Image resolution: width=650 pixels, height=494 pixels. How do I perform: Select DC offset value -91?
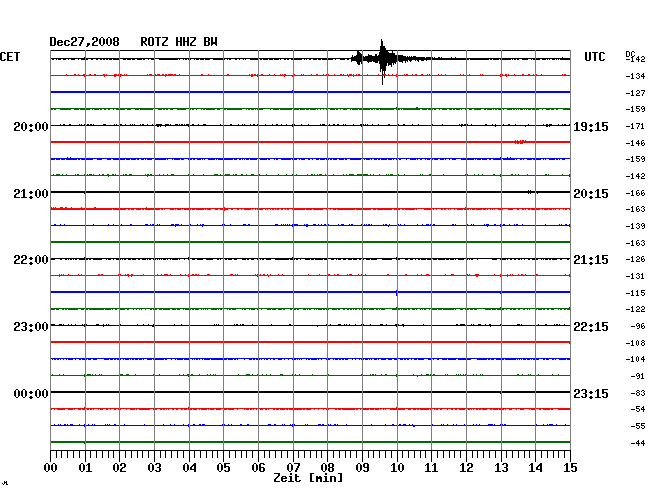tap(638, 376)
